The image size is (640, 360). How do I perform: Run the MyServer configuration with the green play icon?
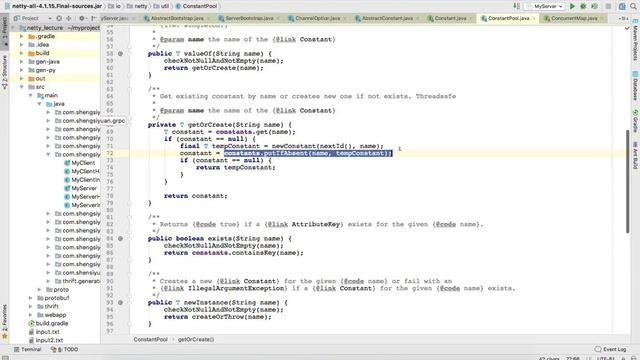pos(572,6)
